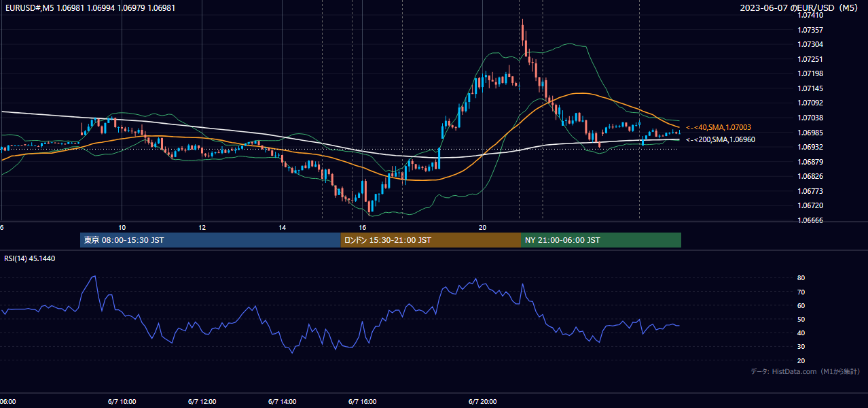Click the RSI scale value 70
The width and height of the screenshot is (868, 408).
[x=801, y=292]
